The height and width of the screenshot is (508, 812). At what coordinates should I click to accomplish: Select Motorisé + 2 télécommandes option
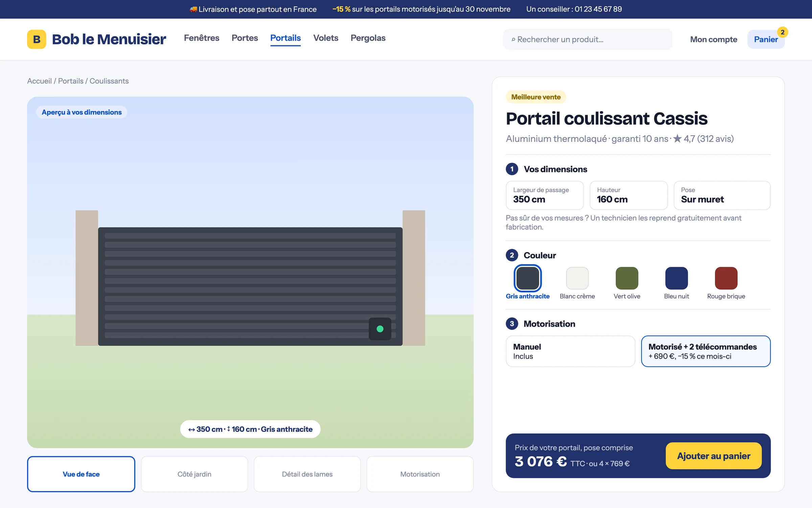(706, 351)
